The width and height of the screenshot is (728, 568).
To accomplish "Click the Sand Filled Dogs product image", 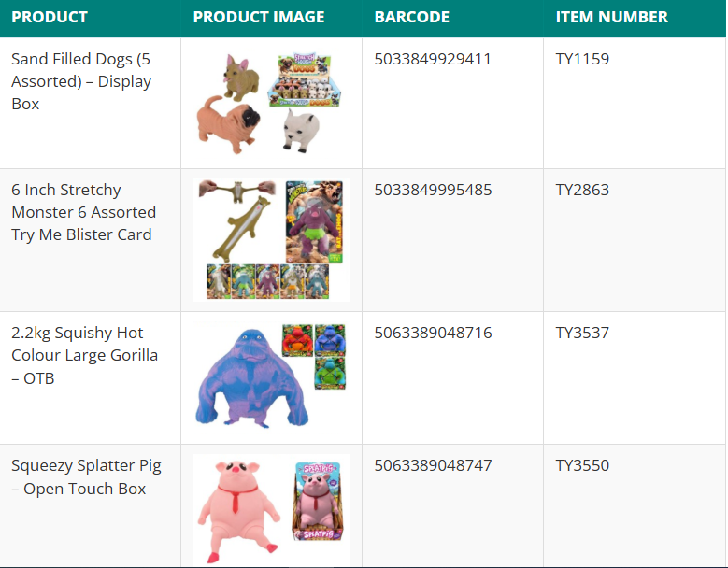I will [271, 103].
